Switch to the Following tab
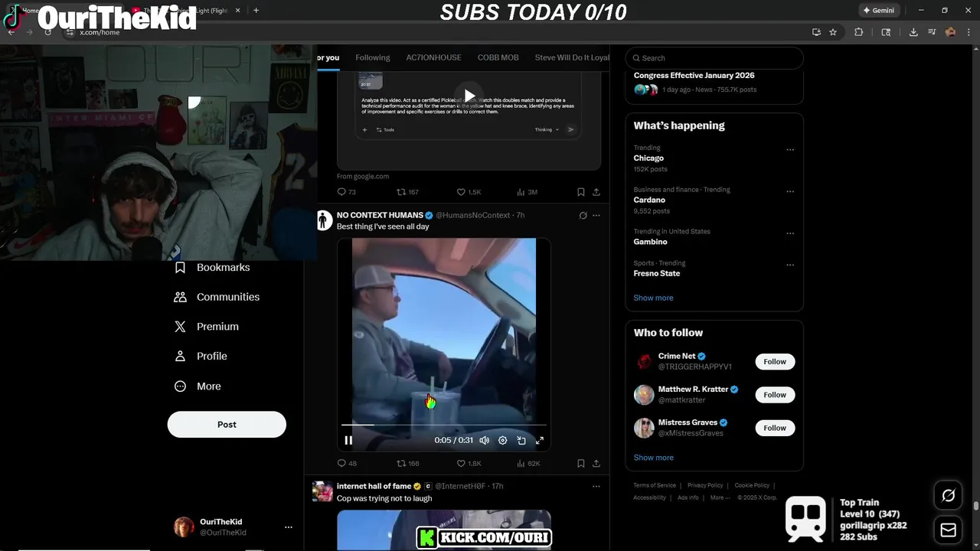Screen dimensions: 980x551 coord(373,57)
